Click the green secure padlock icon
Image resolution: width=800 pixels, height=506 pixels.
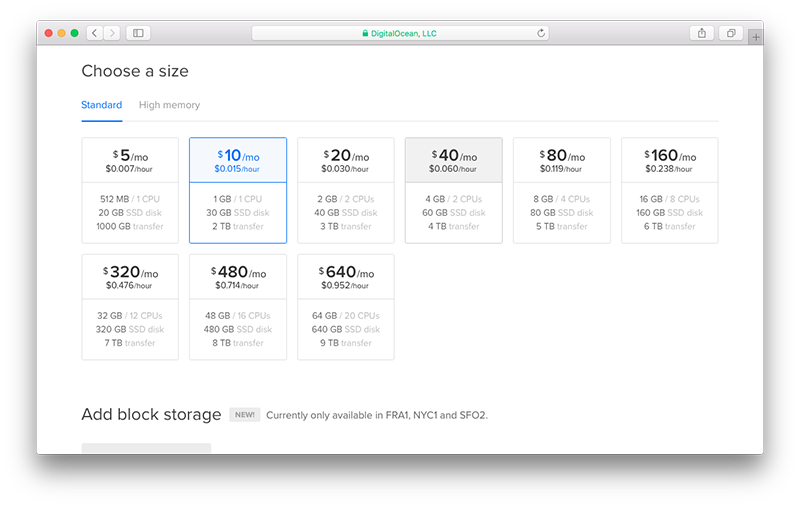365,33
